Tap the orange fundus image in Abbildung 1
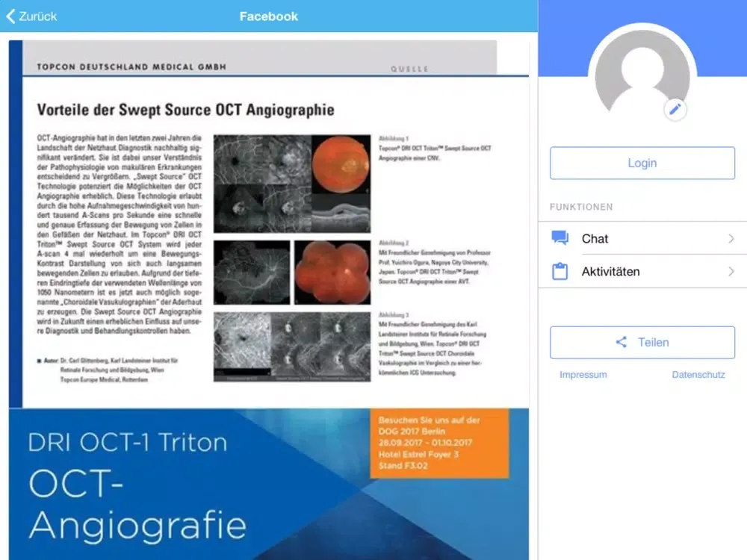 point(341,164)
